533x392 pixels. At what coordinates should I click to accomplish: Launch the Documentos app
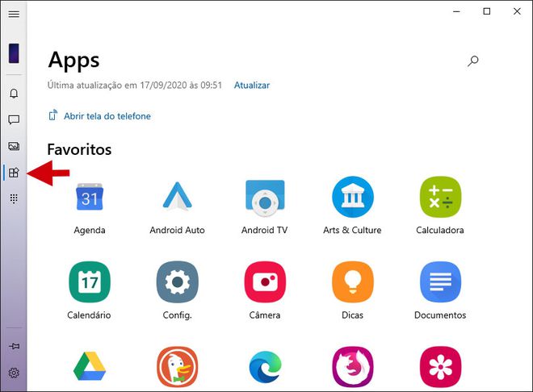pyautogui.click(x=441, y=281)
